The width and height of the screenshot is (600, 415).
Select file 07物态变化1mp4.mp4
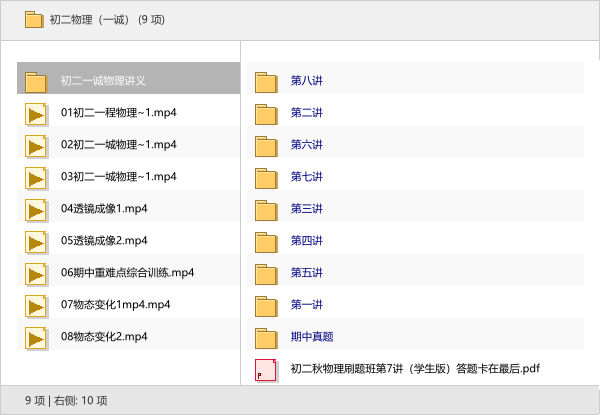[x=115, y=305]
